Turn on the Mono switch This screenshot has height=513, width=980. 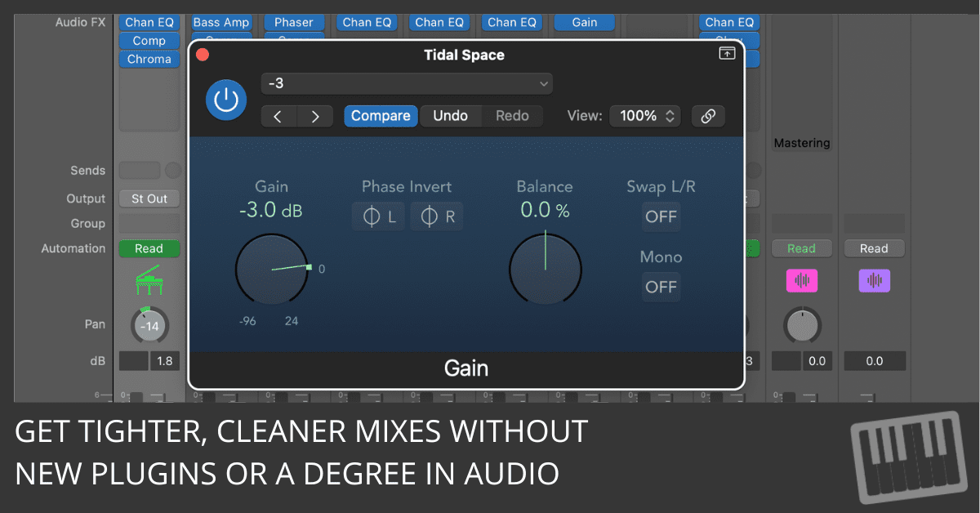click(661, 287)
